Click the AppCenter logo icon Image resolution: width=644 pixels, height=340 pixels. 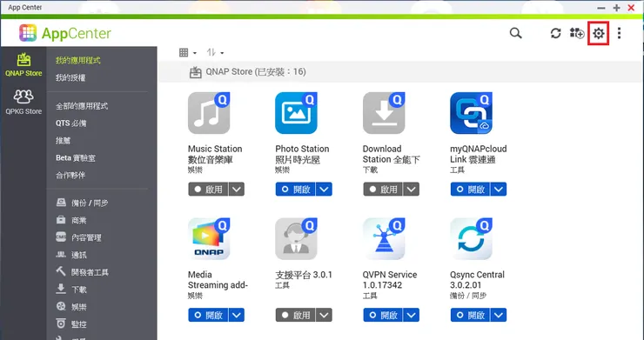(28, 33)
